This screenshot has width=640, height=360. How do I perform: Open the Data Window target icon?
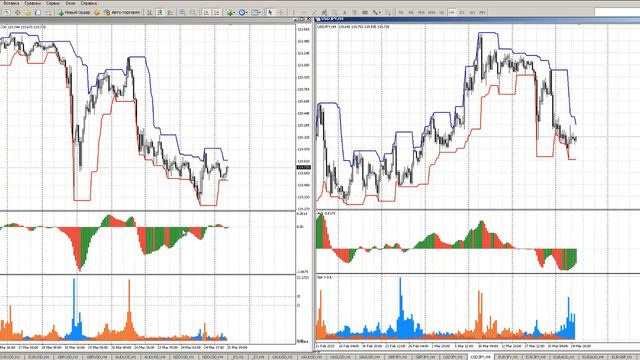[18, 13]
